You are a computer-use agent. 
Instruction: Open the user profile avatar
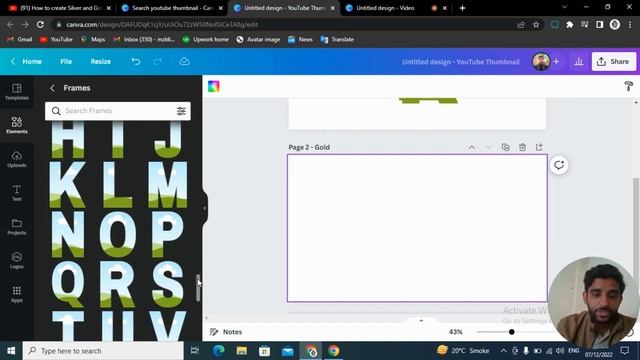(x=541, y=62)
